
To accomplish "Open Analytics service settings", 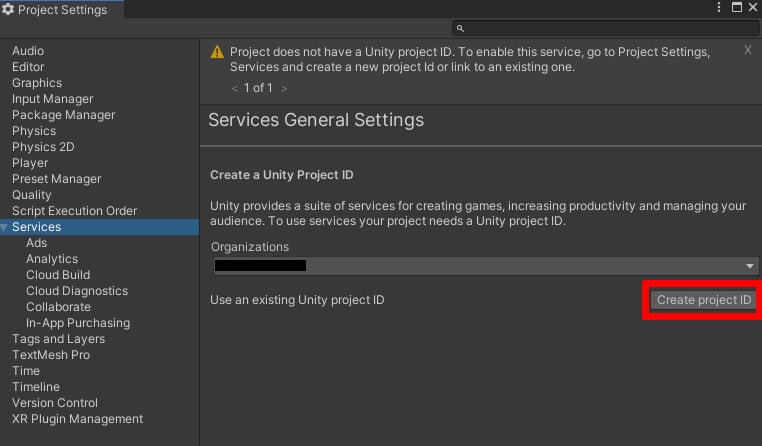I will click(52, 259).
